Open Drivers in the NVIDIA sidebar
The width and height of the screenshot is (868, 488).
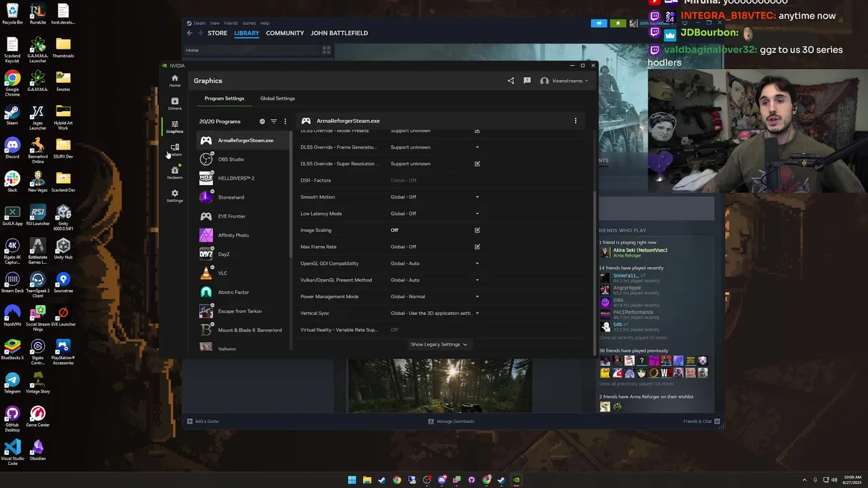[x=174, y=104]
